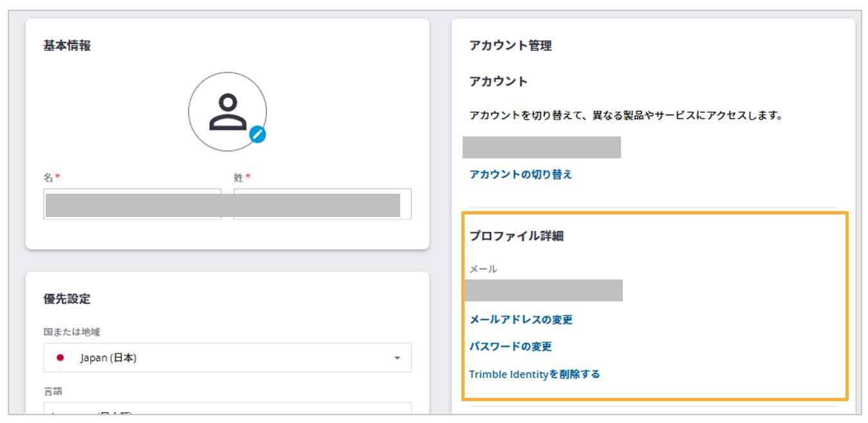Select Trimble Identityを削除する link
Viewport: 868px width, 423px height.
tap(534, 374)
